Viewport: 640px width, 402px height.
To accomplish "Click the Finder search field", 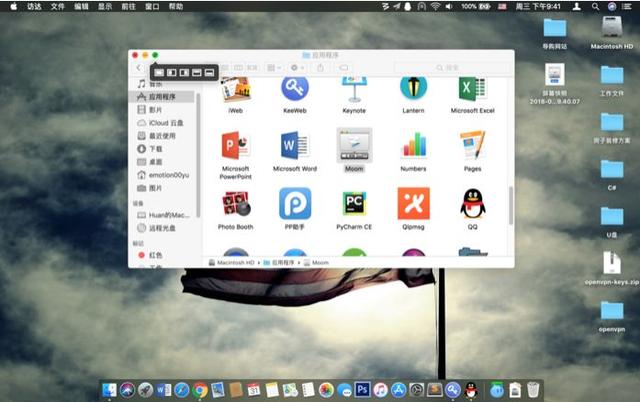I will click(x=451, y=68).
